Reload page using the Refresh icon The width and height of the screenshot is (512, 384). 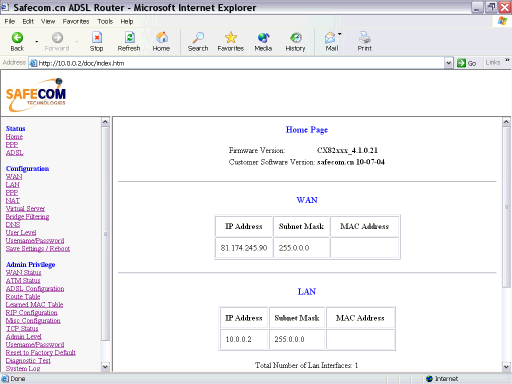tap(129, 38)
